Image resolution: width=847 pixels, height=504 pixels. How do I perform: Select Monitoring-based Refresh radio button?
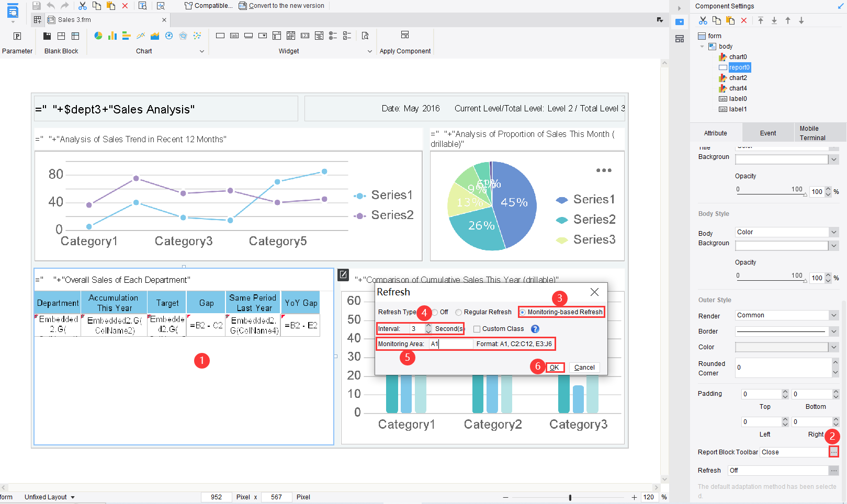pyautogui.click(x=522, y=312)
